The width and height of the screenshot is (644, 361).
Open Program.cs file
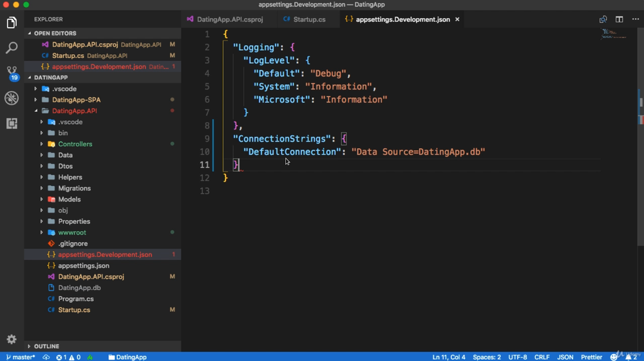102,299
